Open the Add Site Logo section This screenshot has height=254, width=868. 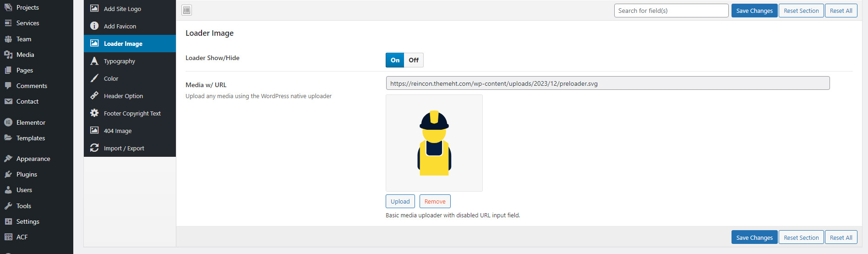tap(122, 9)
